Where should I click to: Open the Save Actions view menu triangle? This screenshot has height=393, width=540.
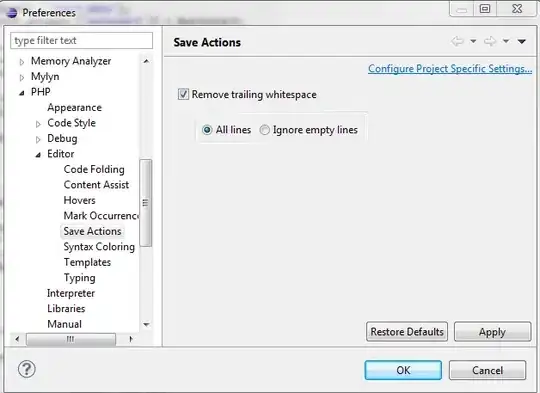point(522,41)
